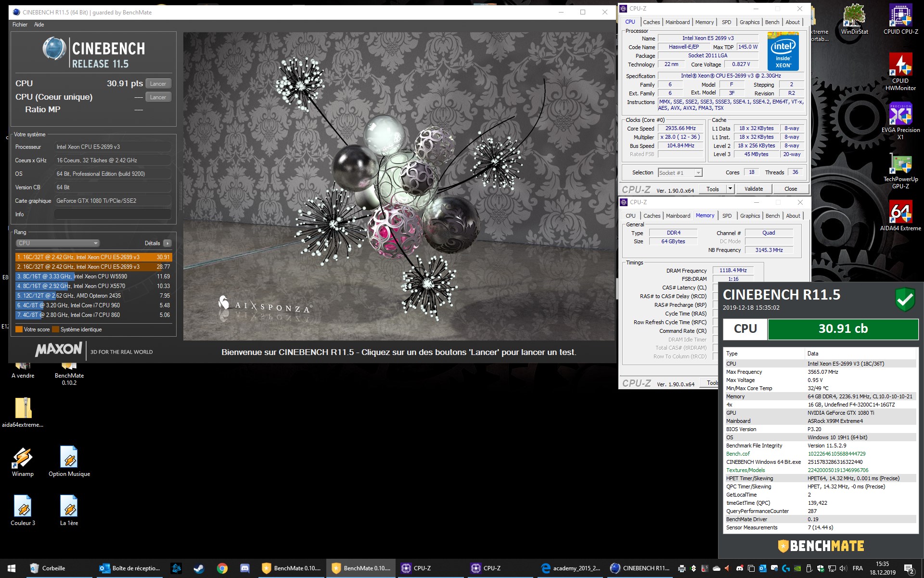Expand the Détails arrow in Rang panel
This screenshot has height=578, width=924.
pos(167,243)
